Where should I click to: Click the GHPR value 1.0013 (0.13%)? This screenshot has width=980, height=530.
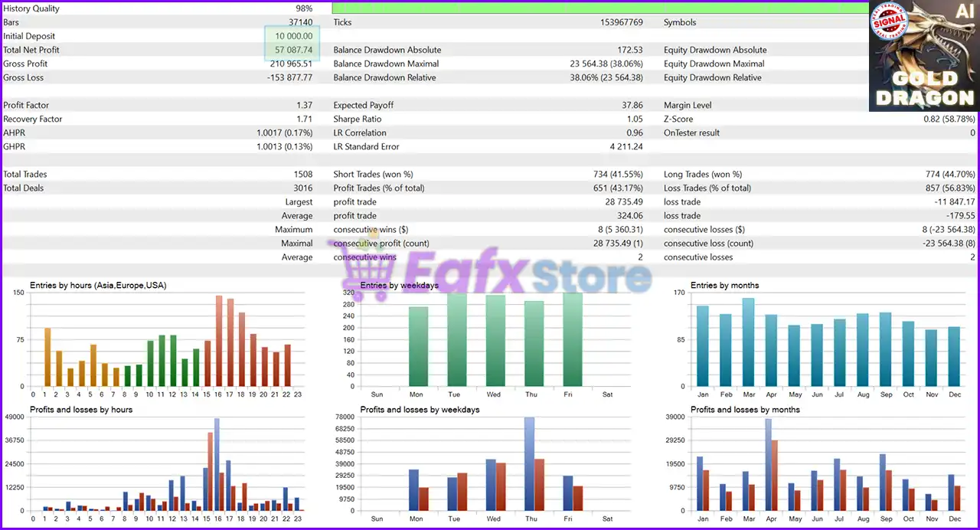pyautogui.click(x=284, y=146)
